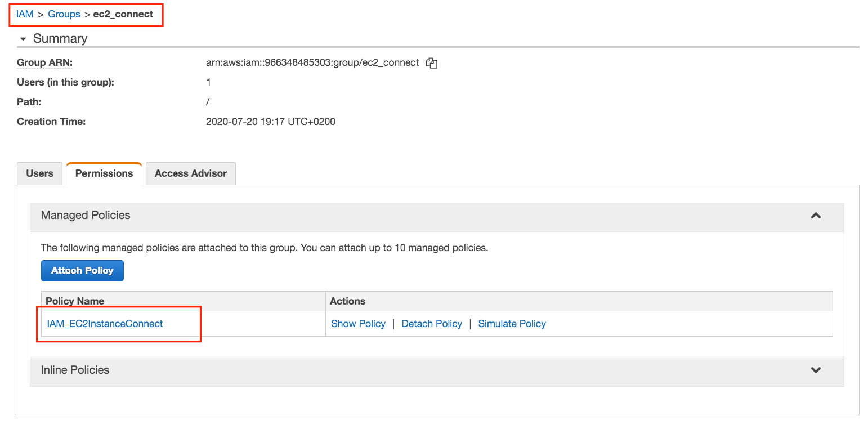Open the IAM_EC2InstanceConnect policy link
The image size is (868, 429).
tap(105, 324)
